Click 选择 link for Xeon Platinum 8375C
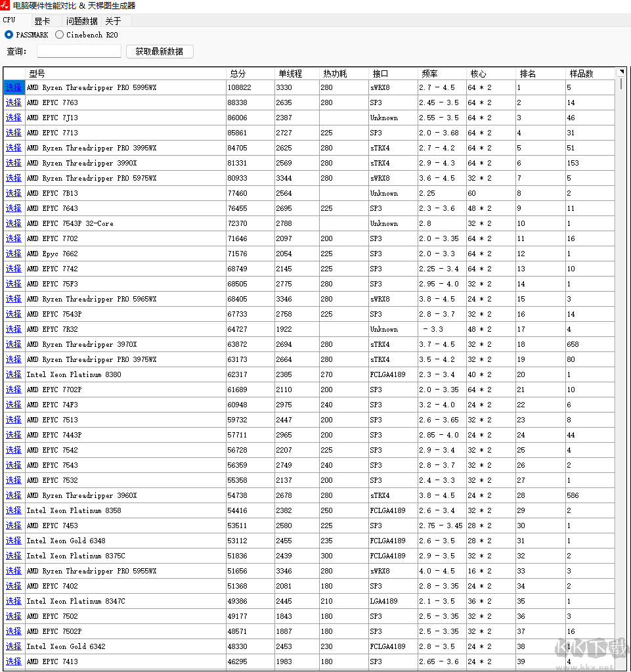 14,556
